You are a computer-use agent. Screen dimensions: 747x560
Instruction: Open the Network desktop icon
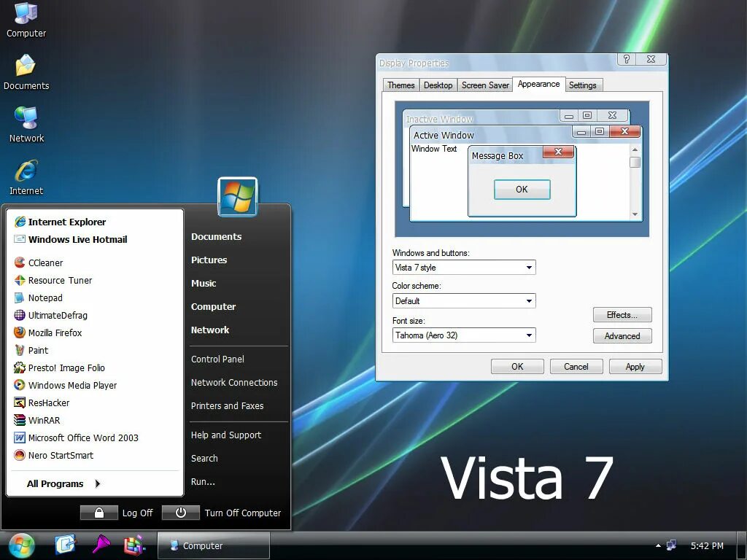(26, 125)
